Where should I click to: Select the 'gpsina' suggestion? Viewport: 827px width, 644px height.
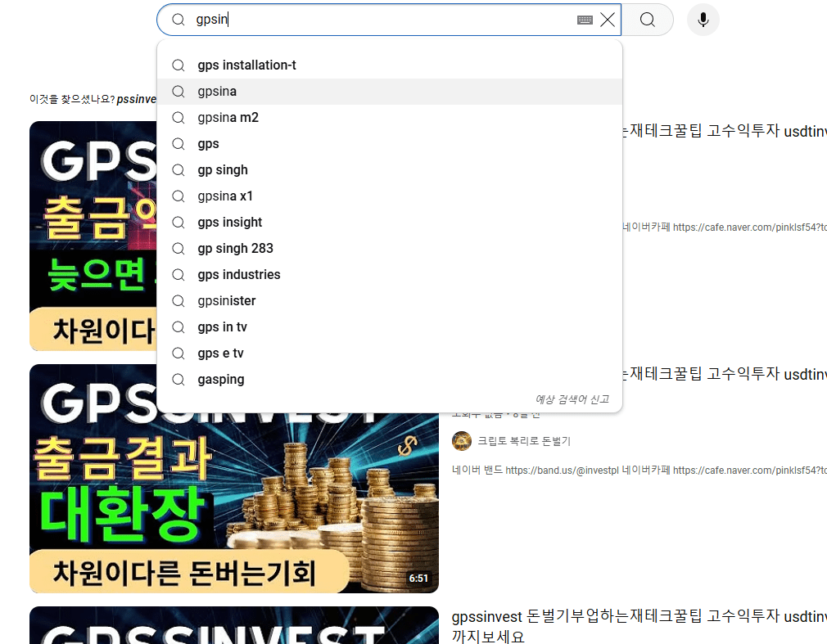[x=390, y=92]
